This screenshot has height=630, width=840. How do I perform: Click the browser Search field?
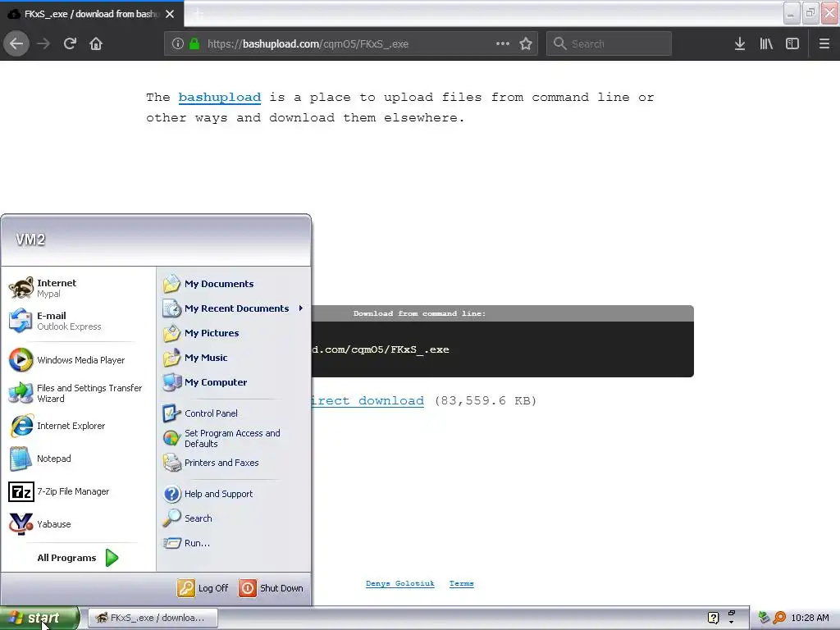609,43
